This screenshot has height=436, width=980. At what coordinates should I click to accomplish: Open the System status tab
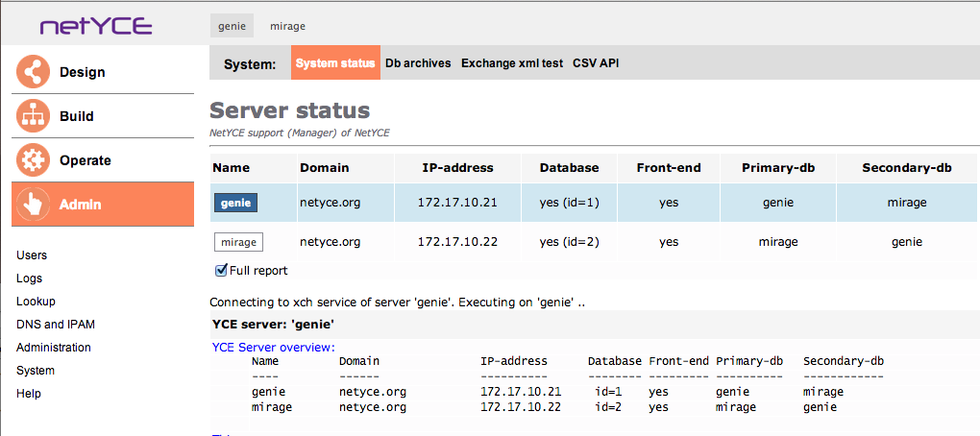pyautogui.click(x=335, y=63)
